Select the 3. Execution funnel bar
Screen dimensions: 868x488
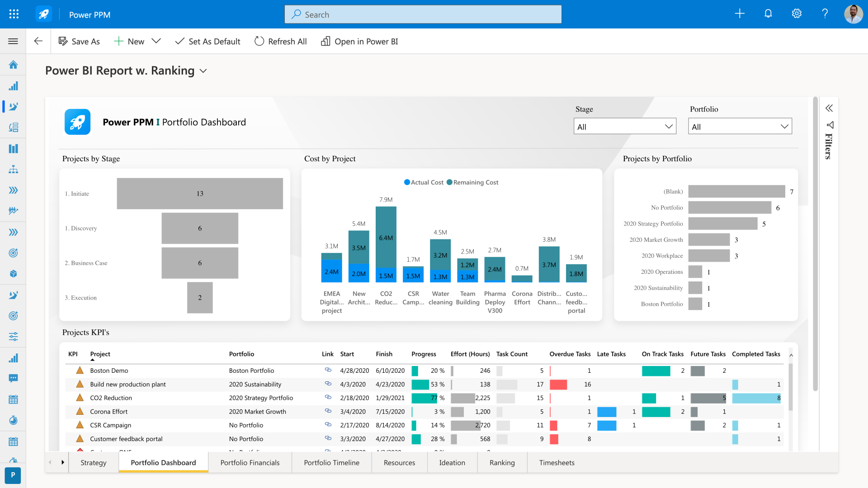[x=200, y=297]
